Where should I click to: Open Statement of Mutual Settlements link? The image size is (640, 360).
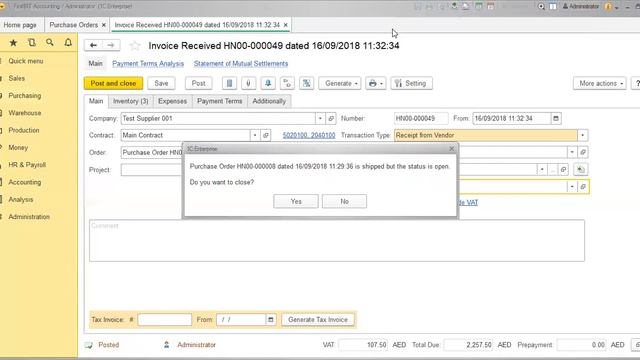click(x=241, y=64)
